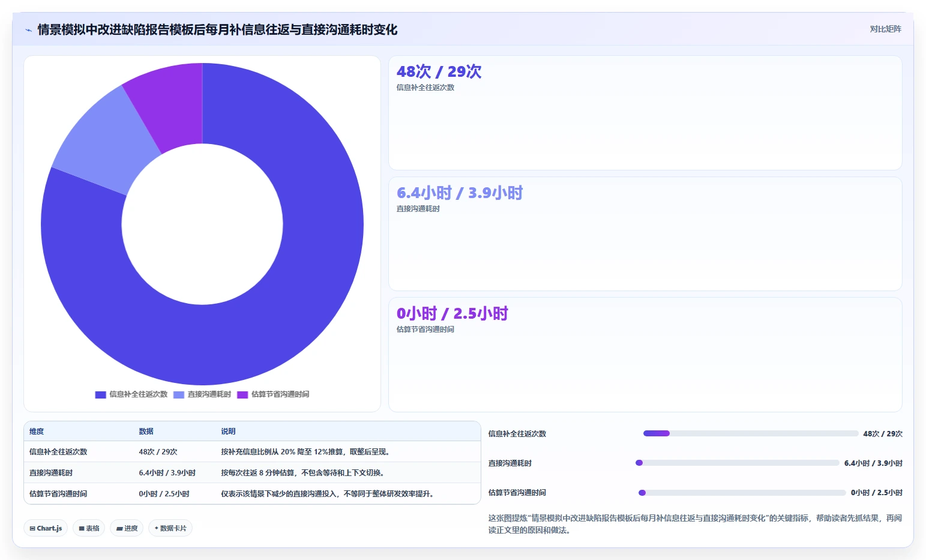Click the 维度 column header

click(37, 432)
